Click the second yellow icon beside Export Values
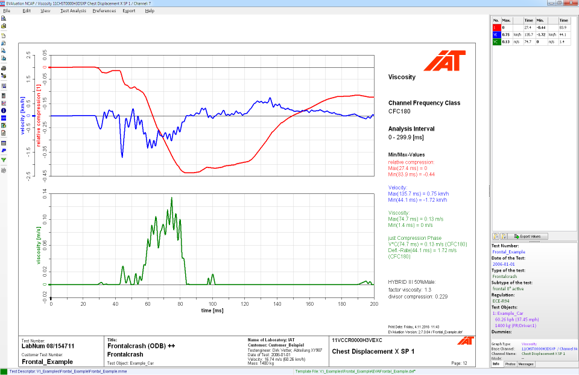Image resolution: width=579 pixels, height=375 pixels. [504, 236]
